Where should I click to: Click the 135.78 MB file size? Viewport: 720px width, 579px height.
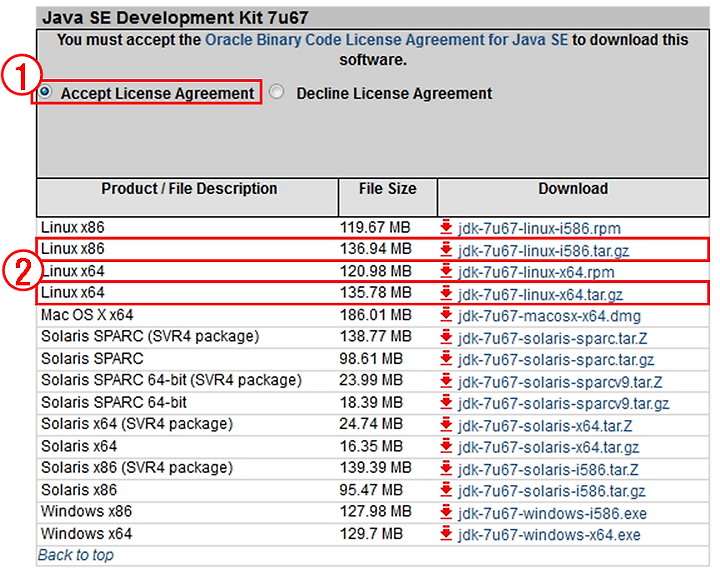pyautogui.click(x=376, y=292)
